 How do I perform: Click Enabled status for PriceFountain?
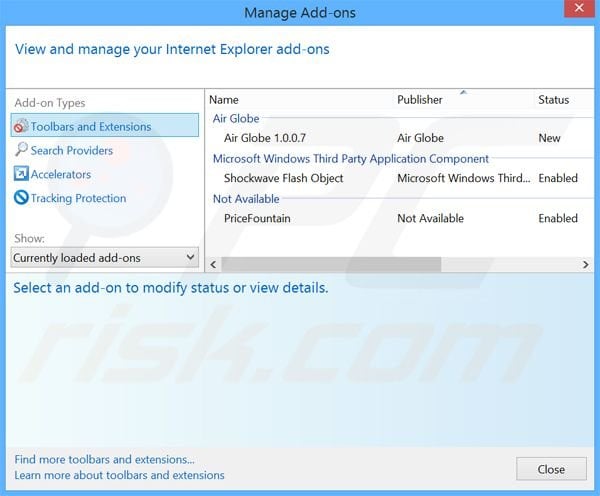pyautogui.click(x=558, y=218)
